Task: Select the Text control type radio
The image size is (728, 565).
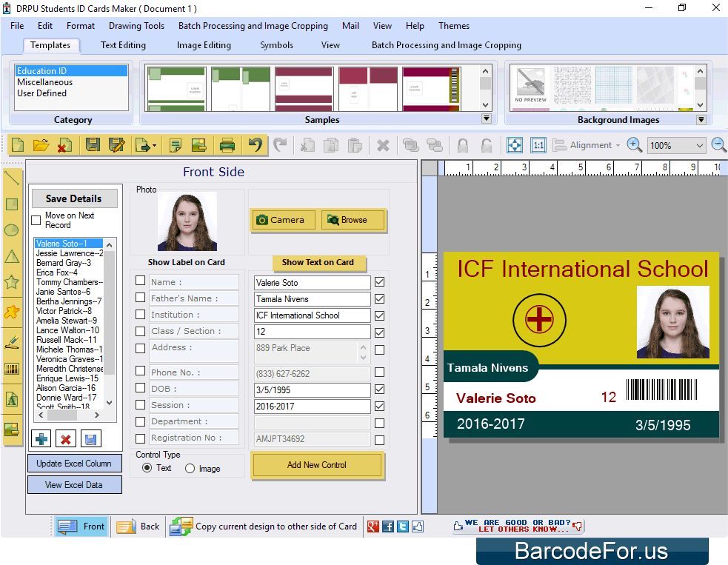Action: pyautogui.click(x=147, y=467)
